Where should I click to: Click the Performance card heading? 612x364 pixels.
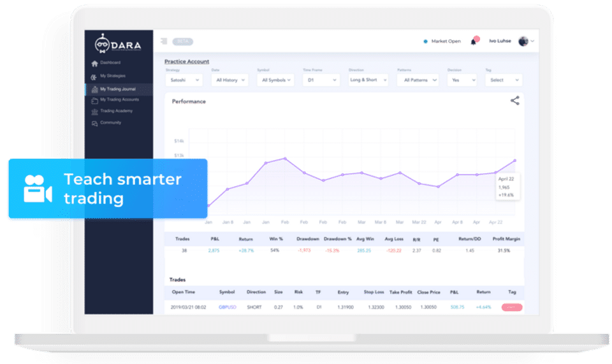(189, 101)
